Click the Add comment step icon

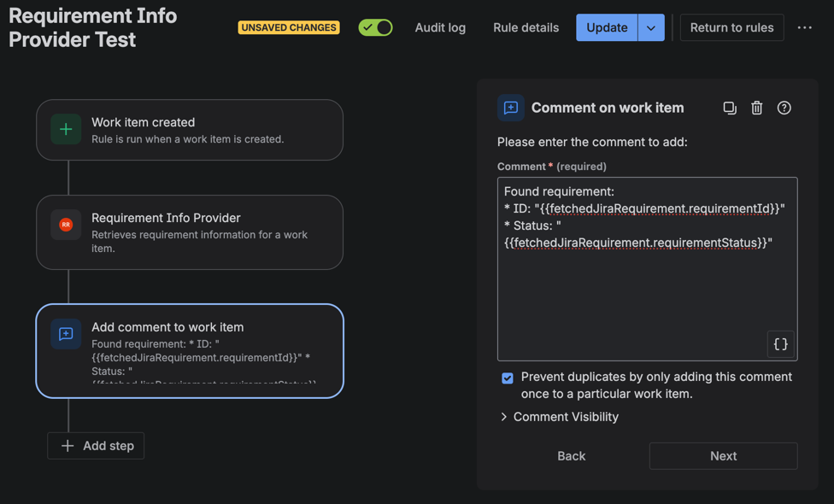[66, 334]
